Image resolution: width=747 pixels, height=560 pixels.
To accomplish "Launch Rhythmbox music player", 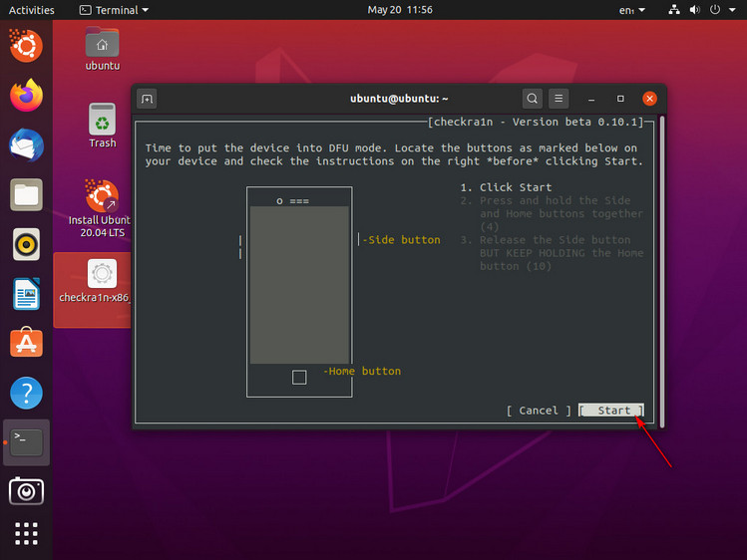I will (27, 243).
